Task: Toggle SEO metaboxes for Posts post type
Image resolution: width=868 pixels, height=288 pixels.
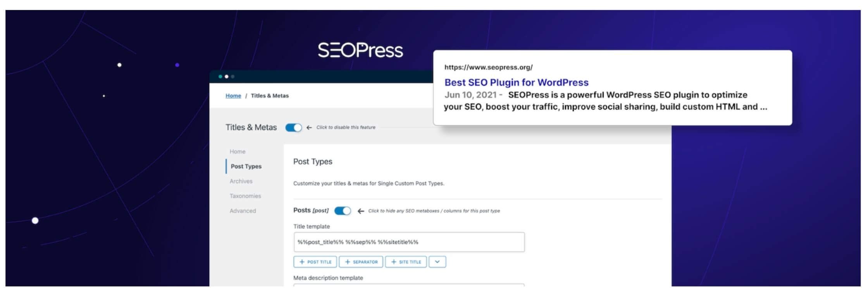Action: pyautogui.click(x=343, y=211)
